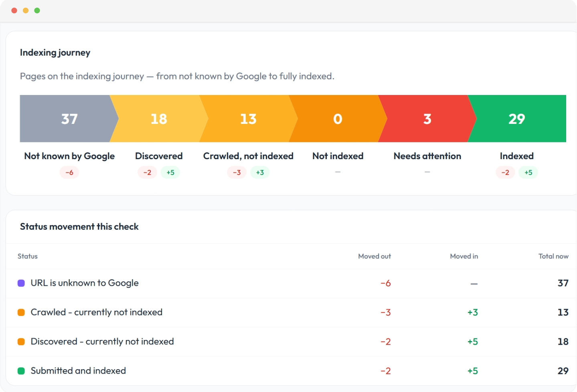This screenshot has height=392, width=577.
Task: Select the Not known by Google label
Action: (69, 156)
